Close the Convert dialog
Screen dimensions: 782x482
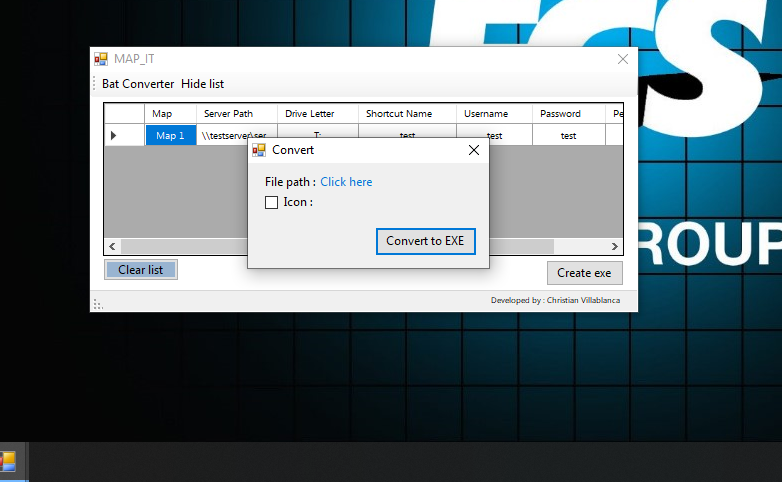coord(474,150)
